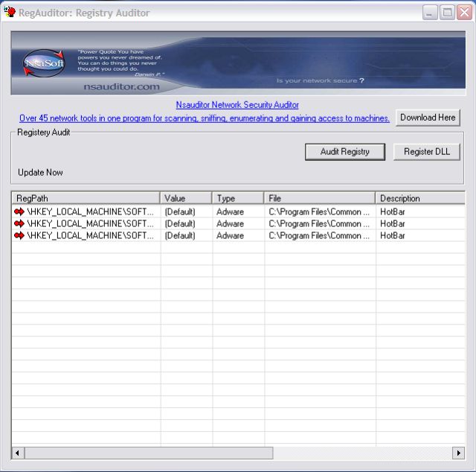This screenshot has width=476, height=472.
Task: Sort by the RegPath column header
Action: [86, 198]
